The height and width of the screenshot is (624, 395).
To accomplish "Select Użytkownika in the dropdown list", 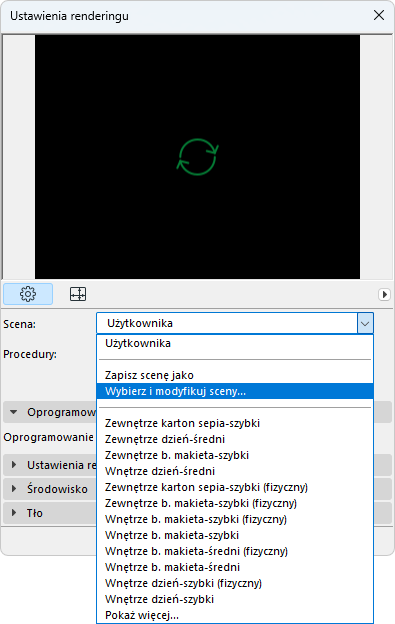I will tap(235, 343).
